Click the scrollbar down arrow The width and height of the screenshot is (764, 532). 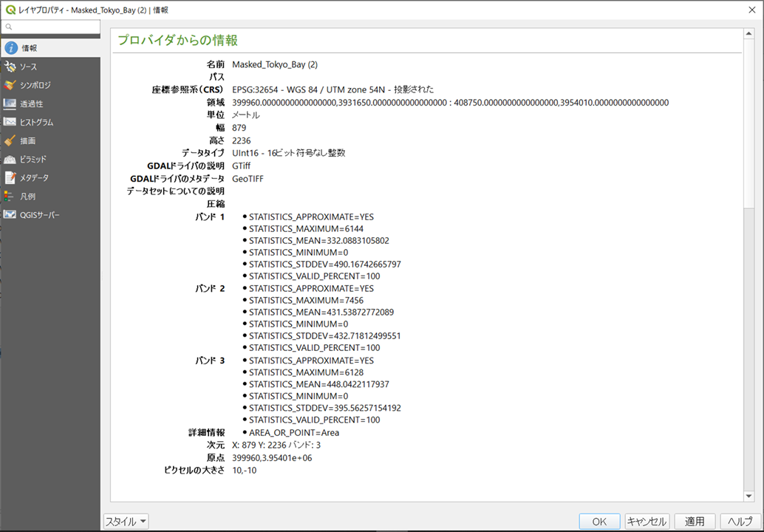tap(749, 496)
